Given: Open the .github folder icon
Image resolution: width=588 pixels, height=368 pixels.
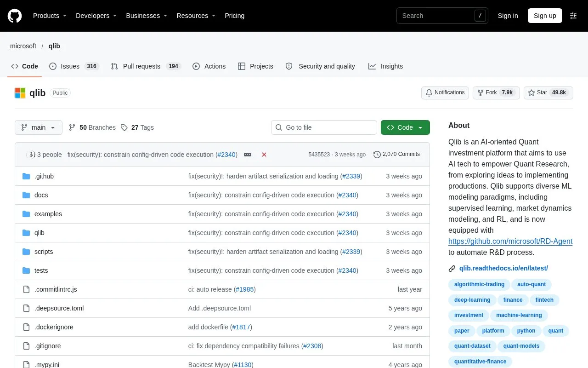Looking at the screenshot, I should click(x=26, y=176).
